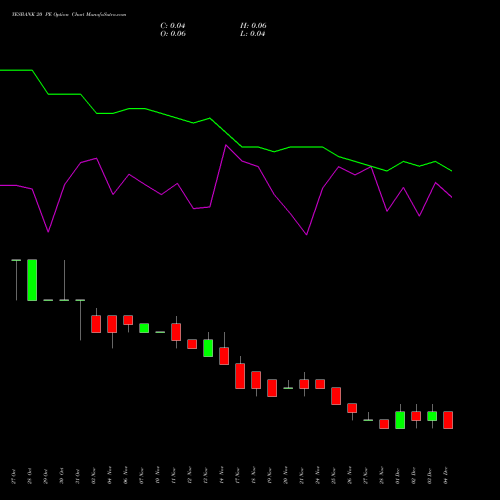The height and width of the screenshot is (500, 500).
Task: Click the chart title text YESBANK 20 PE Options Chart
Action: (69, 14)
